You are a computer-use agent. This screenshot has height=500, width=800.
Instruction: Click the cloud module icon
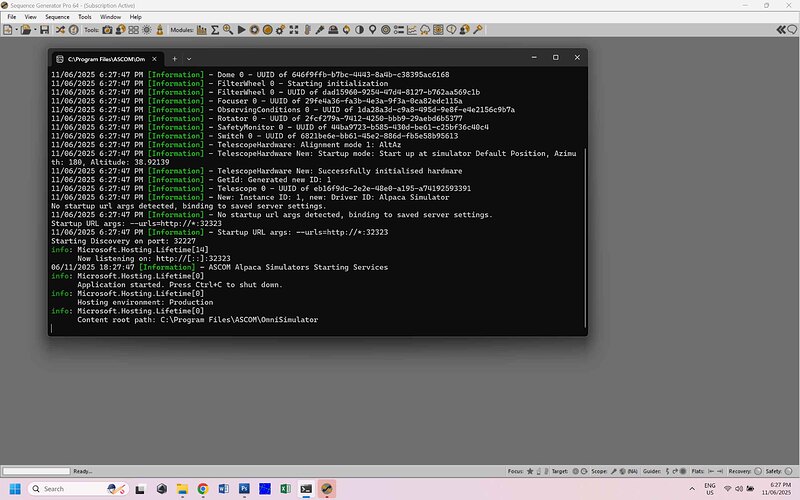425,30
